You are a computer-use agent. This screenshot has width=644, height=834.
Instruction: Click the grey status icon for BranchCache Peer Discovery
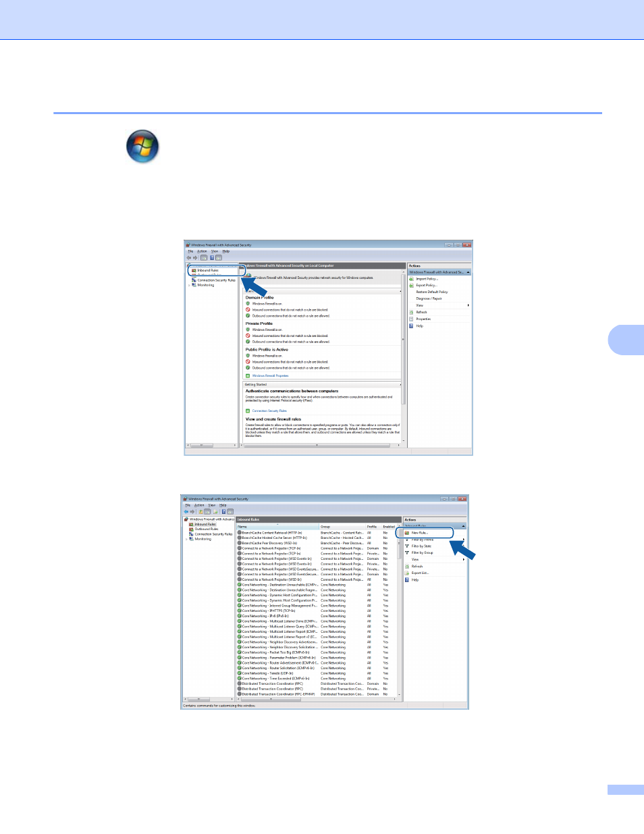coord(240,543)
